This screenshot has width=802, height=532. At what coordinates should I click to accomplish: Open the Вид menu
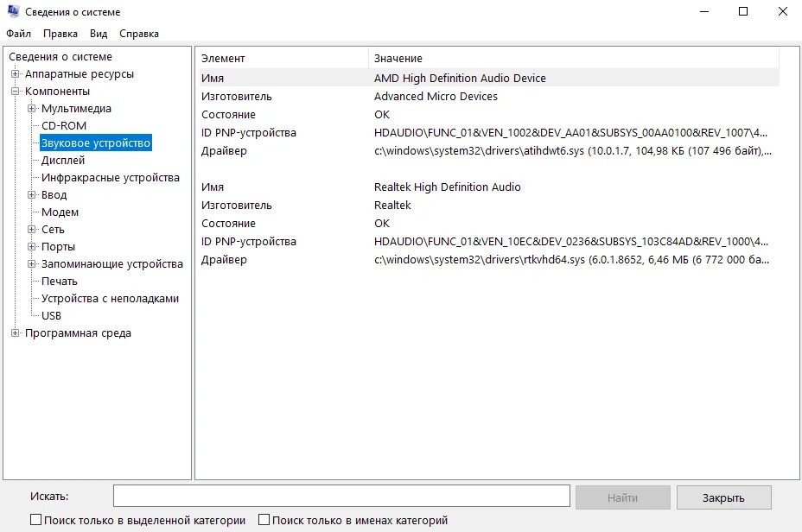[99, 34]
